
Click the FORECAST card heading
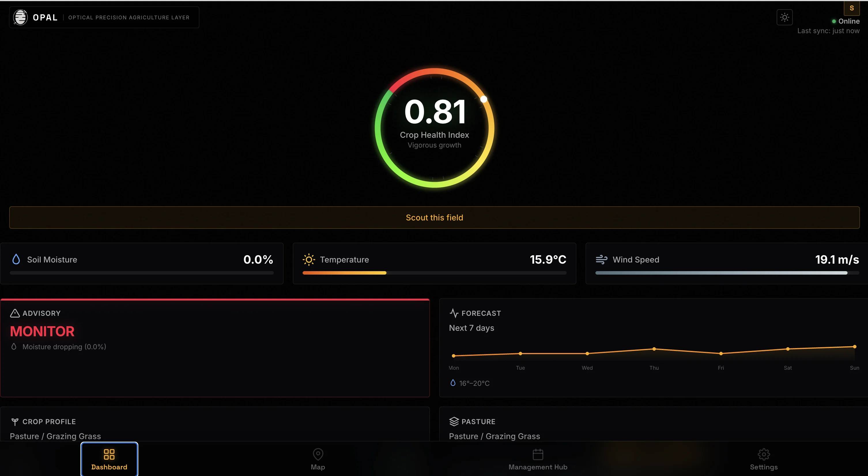[481, 313]
